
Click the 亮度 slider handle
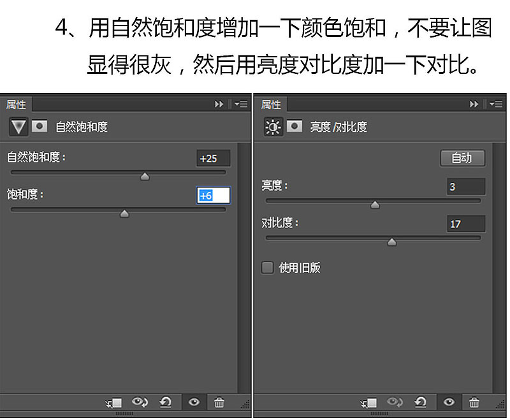(375, 205)
